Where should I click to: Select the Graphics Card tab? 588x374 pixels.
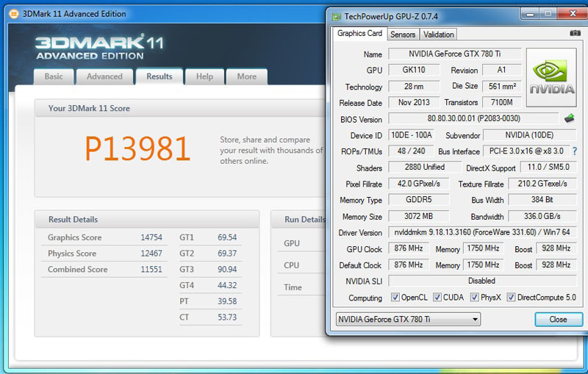[x=359, y=34]
